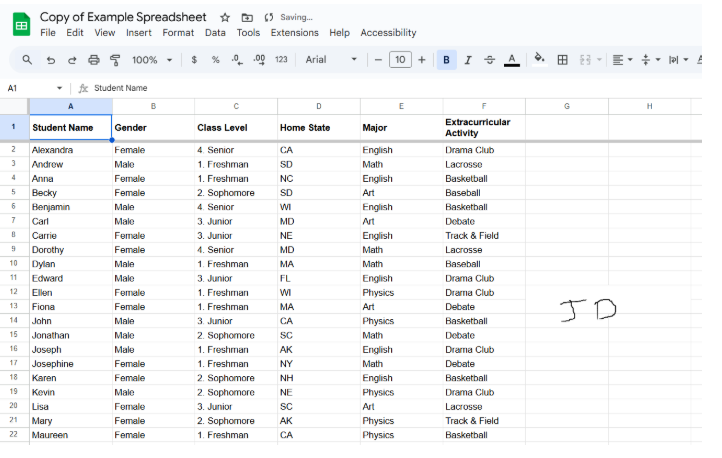The height and width of the screenshot is (458, 722).
Task: Open the Extensions menu
Action: (294, 33)
